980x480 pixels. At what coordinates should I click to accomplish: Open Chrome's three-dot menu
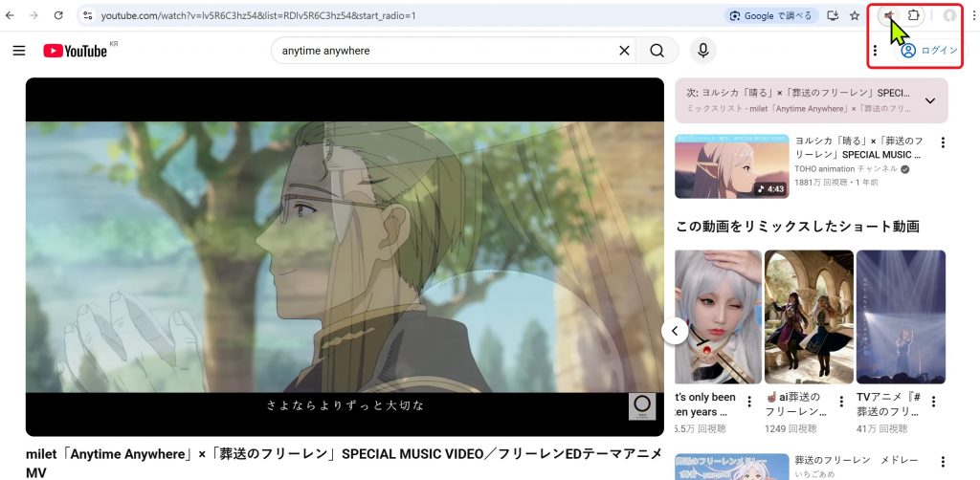click(973, 15)
